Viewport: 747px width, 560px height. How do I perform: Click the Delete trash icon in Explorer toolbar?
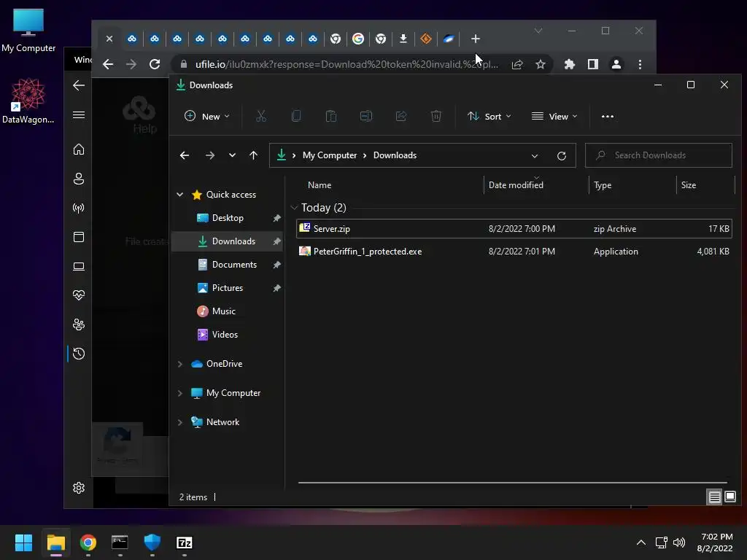(436, 116)
